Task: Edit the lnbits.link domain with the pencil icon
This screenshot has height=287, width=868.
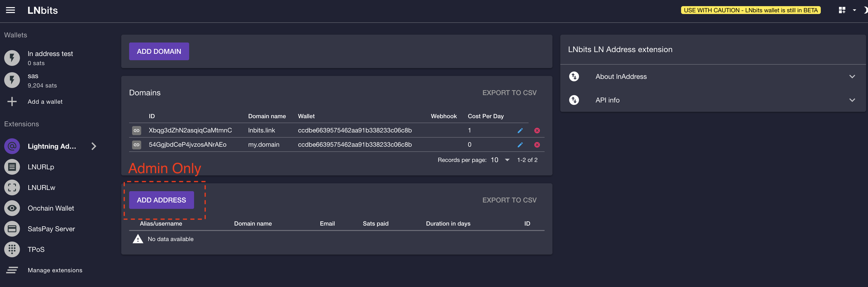Action: pos(521,130)
